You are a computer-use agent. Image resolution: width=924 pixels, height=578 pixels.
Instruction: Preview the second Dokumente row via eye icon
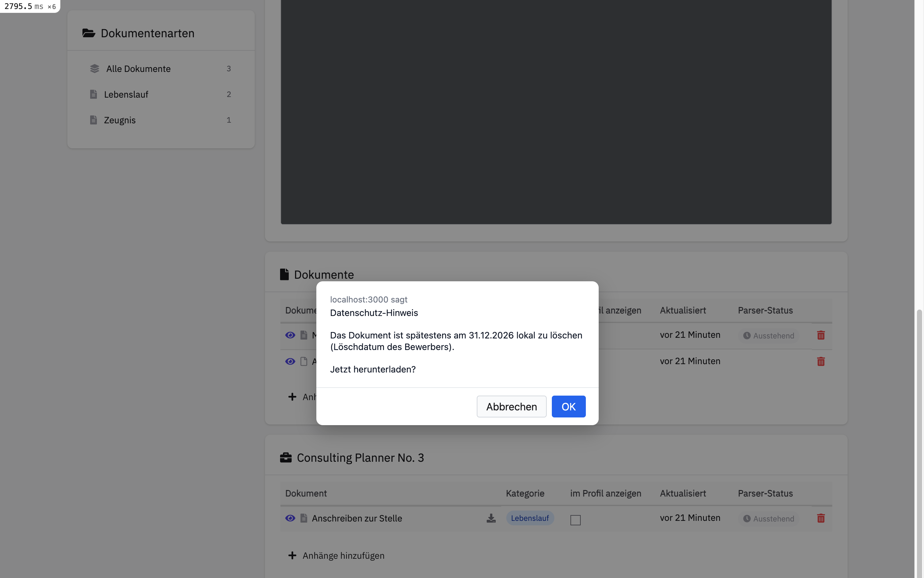[290, 361]
